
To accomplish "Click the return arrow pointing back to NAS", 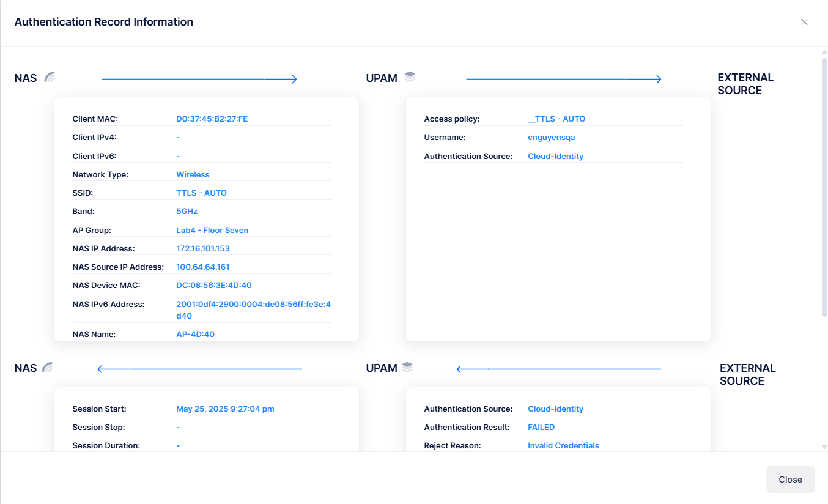I will pos(199,368).
